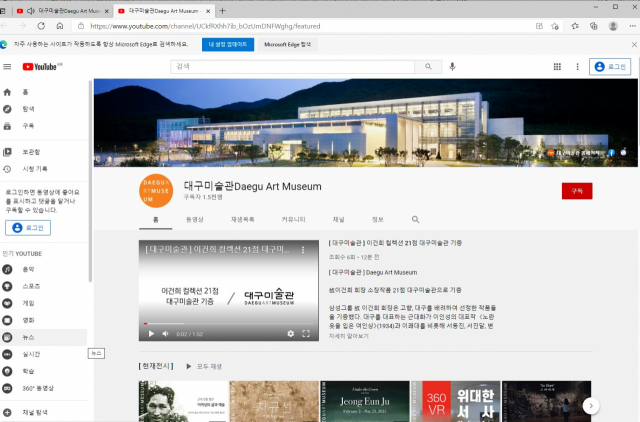640x422 pixels.
Task: Switch to first browser tab 대구미술관
Action: (62, 11)
